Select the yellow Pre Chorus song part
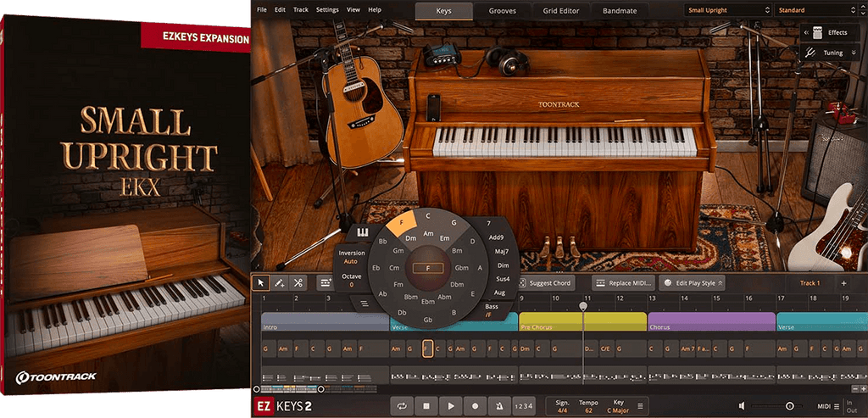Viewport: 868px width, 418px height. coord(583,321)
